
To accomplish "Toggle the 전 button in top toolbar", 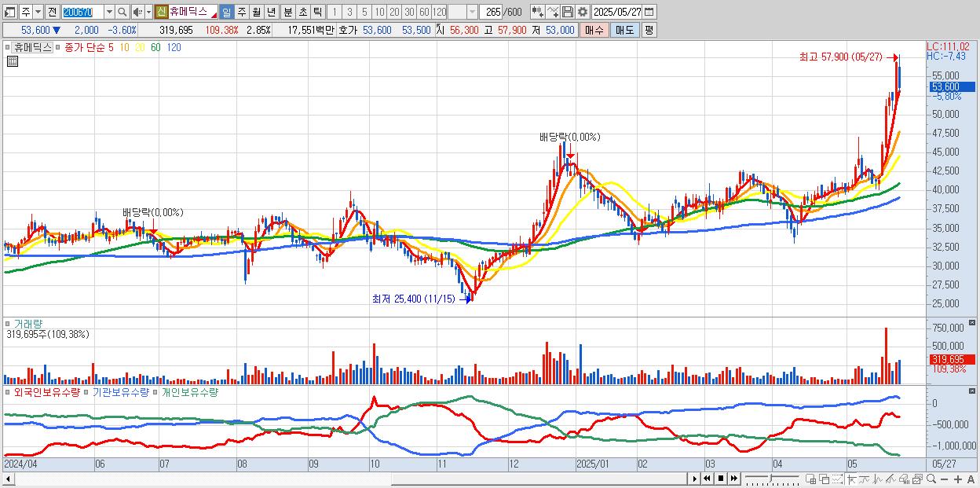I will [52, 12].
